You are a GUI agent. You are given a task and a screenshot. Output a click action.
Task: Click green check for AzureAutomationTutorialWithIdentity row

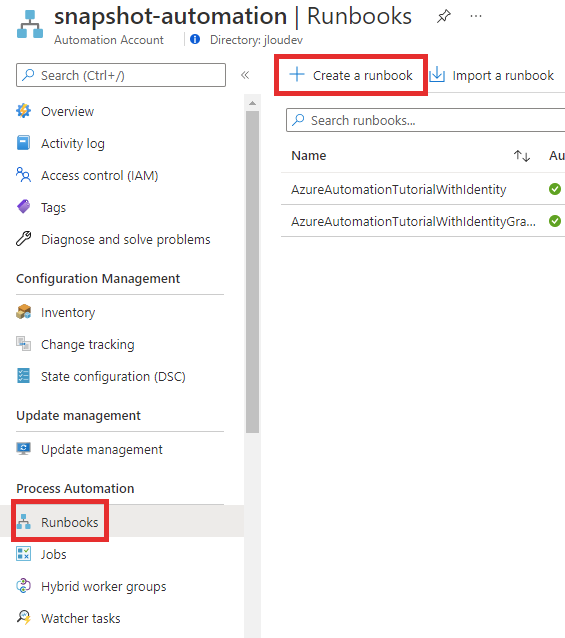click(555, 189)
